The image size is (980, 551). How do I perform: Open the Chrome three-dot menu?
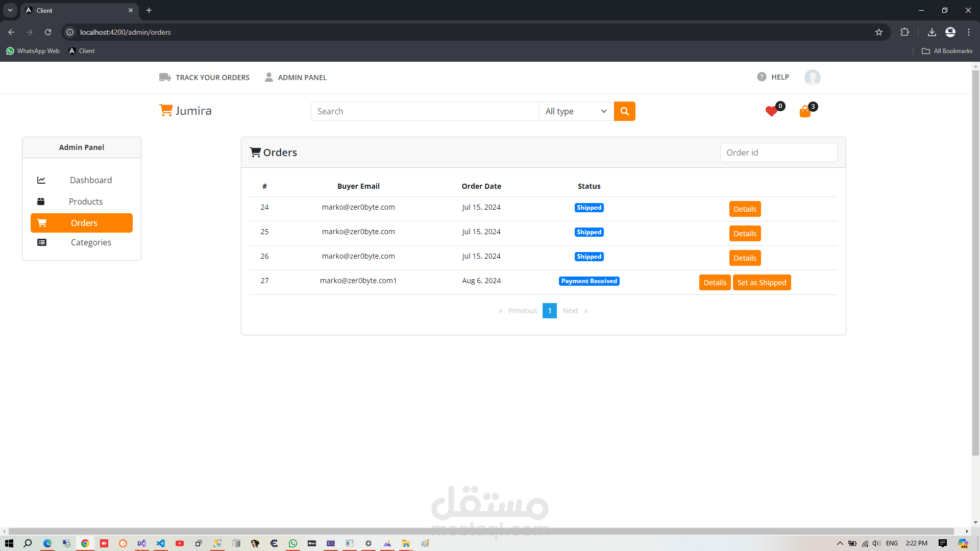point(968,32)
